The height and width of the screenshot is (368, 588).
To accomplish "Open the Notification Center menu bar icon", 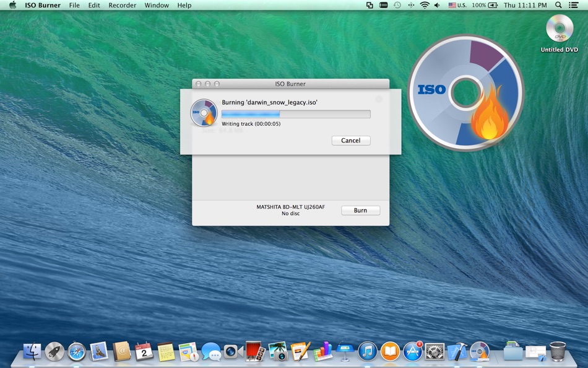I will [573, 5].
